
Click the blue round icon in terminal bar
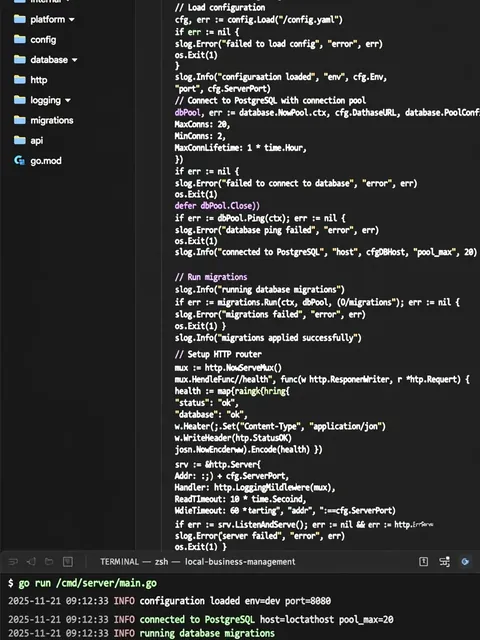pos(465,562)
